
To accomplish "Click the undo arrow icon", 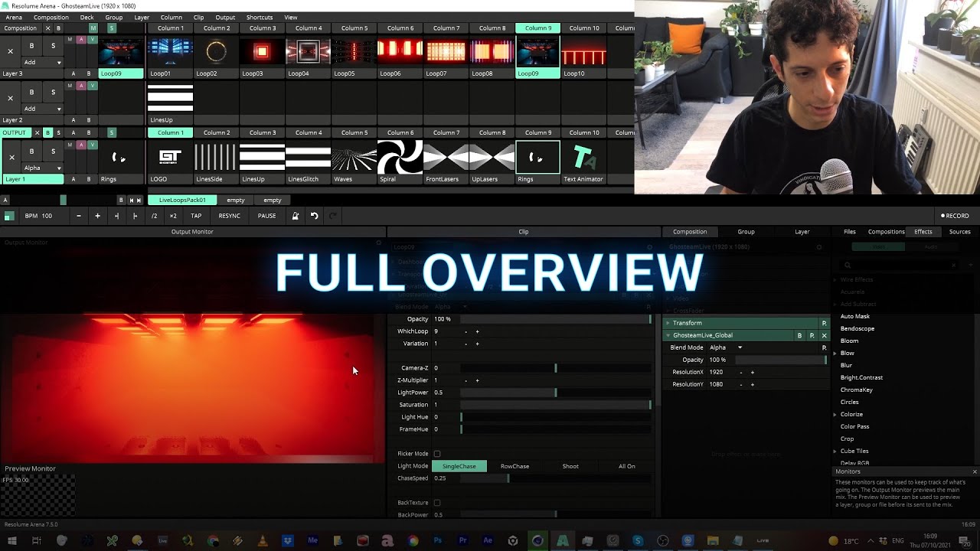I will 314,216.
